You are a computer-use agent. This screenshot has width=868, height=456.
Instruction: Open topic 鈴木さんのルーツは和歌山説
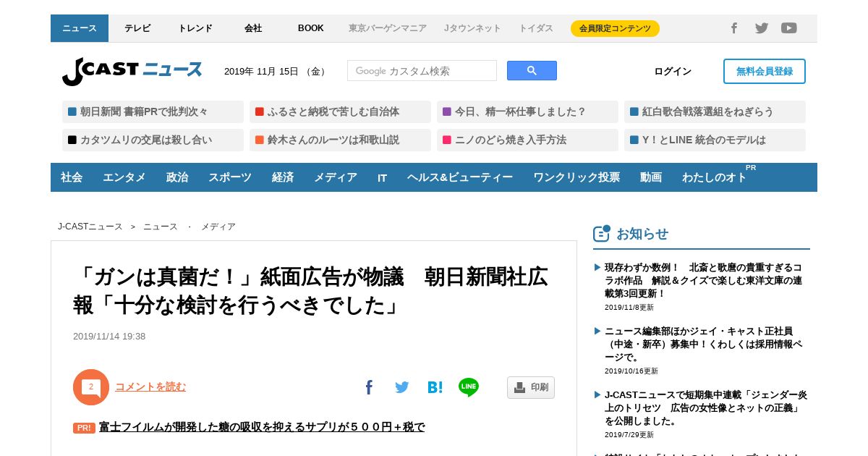tap(340, 140)
